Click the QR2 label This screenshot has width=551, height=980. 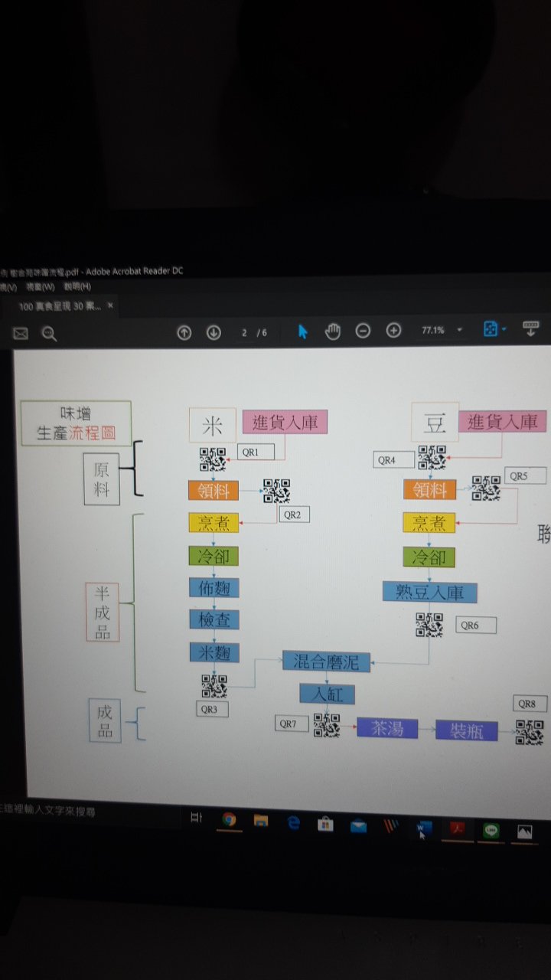(294, 514)
